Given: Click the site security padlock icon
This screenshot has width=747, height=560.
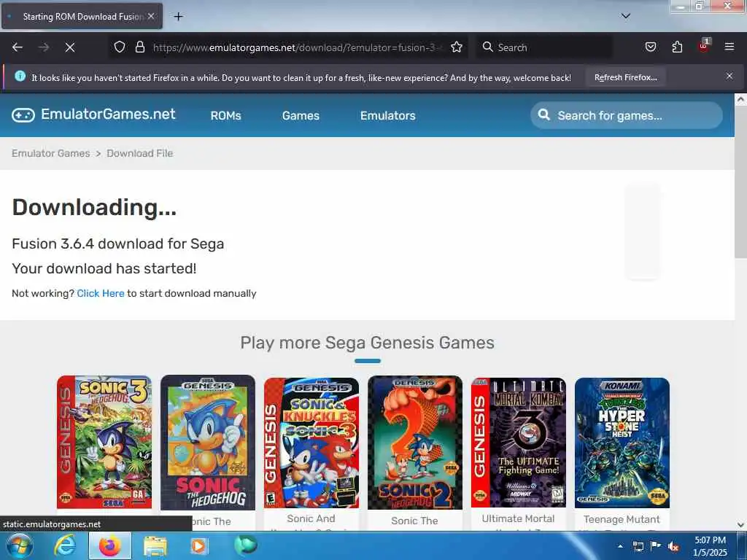Looking at the screenshot, I should click(x=139, y=47).
